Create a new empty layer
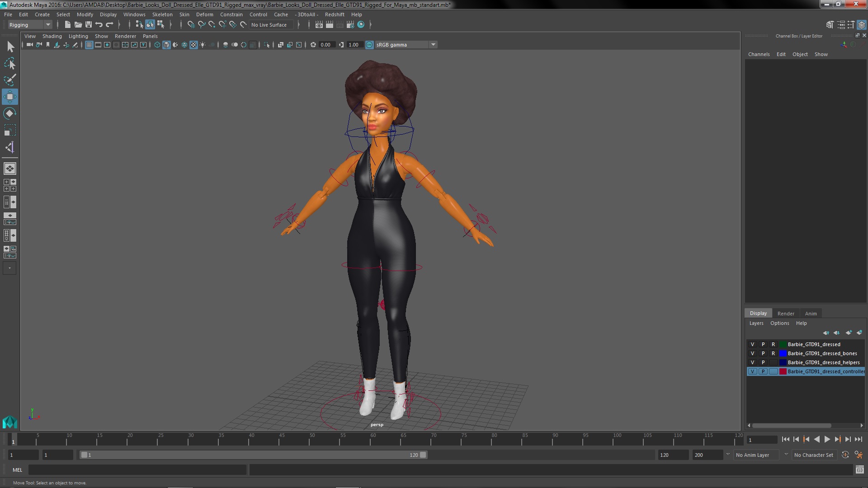 click(849, 333)
